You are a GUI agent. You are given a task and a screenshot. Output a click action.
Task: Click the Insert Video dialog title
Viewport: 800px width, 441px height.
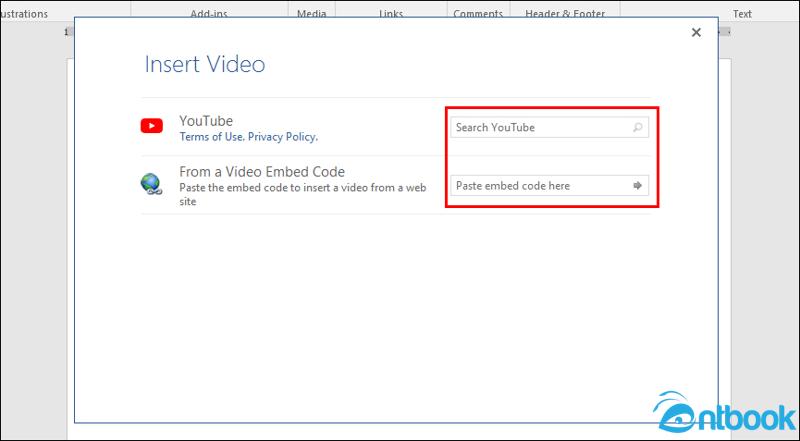(205, 64)
